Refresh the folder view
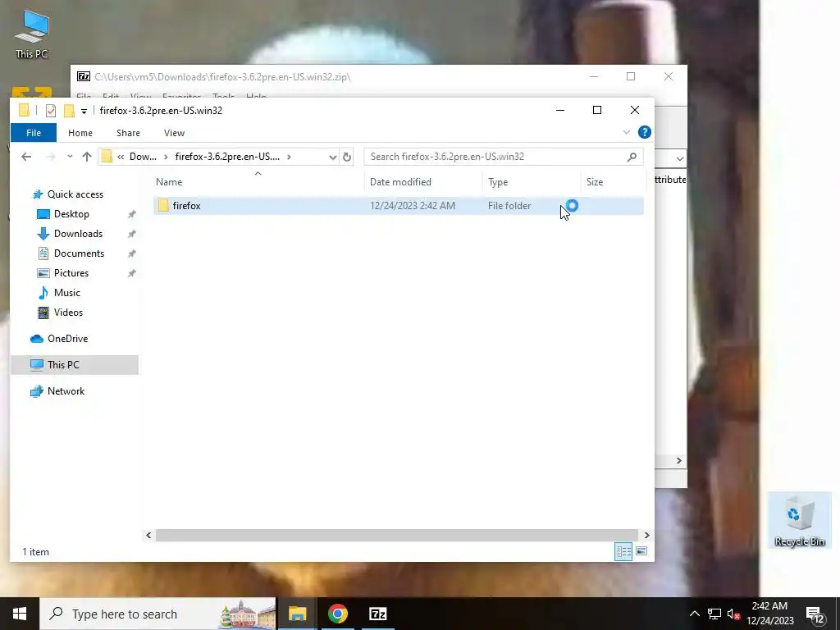 click(x=347, y=157)
